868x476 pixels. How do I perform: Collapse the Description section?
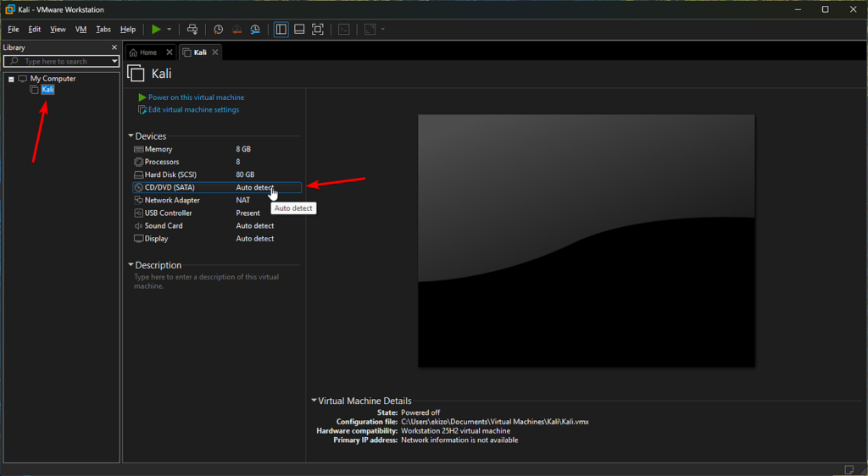[x=131, y=265]
